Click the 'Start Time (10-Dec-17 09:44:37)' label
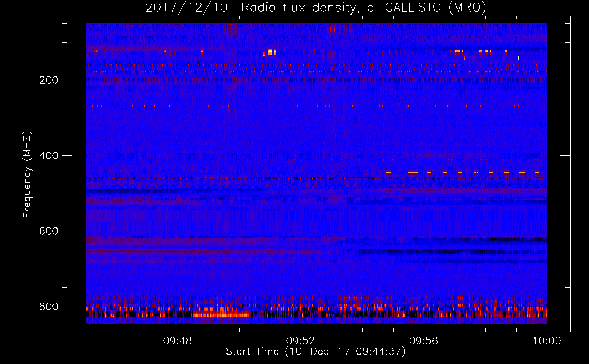The height and width of the screenshot is (364, 589). click(x=316, y=352)
